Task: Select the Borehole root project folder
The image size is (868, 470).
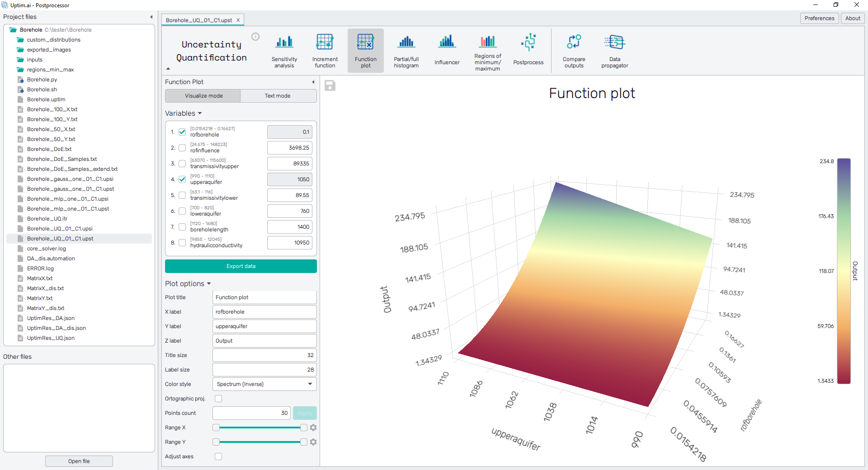Action: (x=31, y=30)
